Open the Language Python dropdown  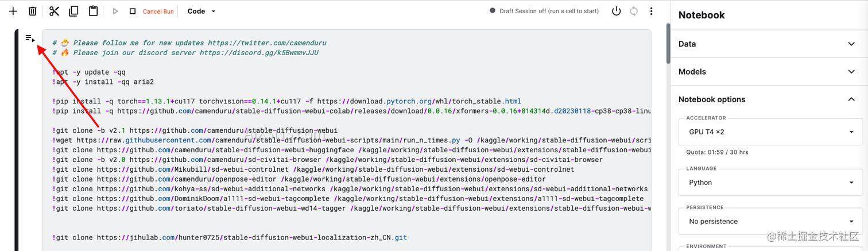click(x=770, y=182)
